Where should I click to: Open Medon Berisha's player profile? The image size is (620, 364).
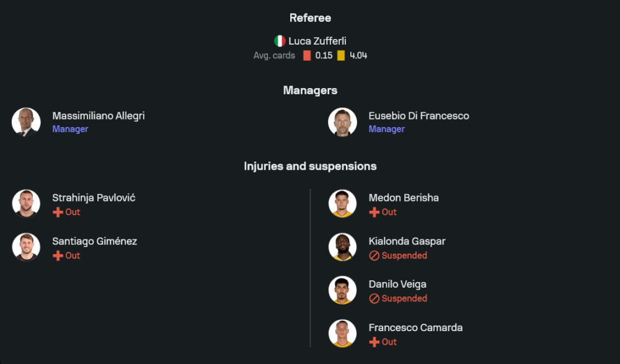click(403, 198)
